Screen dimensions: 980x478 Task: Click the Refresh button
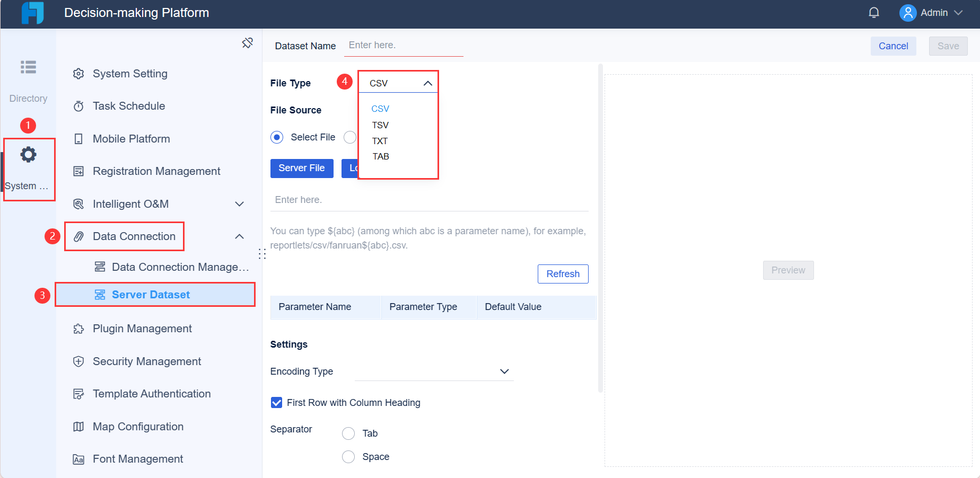[x=563, y=274]
